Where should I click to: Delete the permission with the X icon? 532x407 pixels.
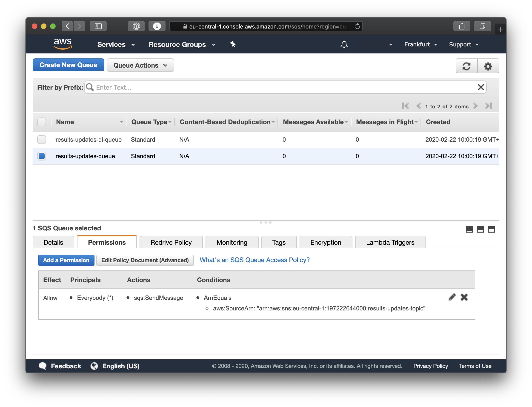(x=464, y=297)
